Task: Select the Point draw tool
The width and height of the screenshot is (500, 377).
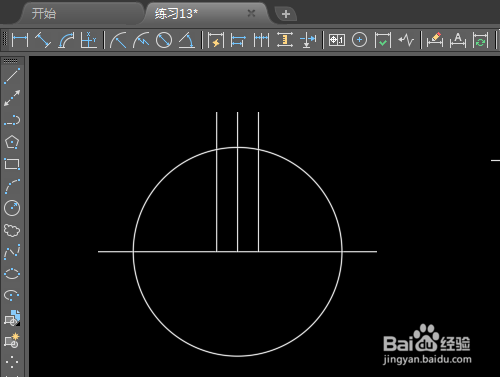Action: (12, 362)
